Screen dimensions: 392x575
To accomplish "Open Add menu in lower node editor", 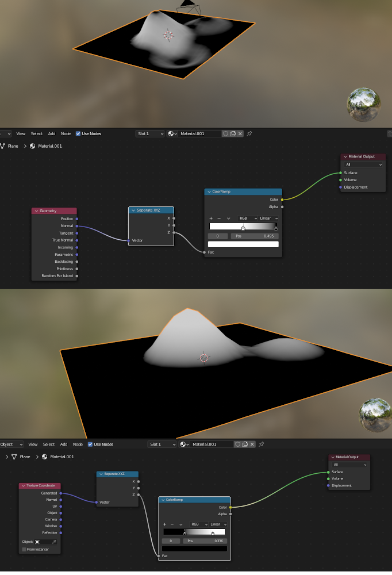I will [x=64, y=444].
